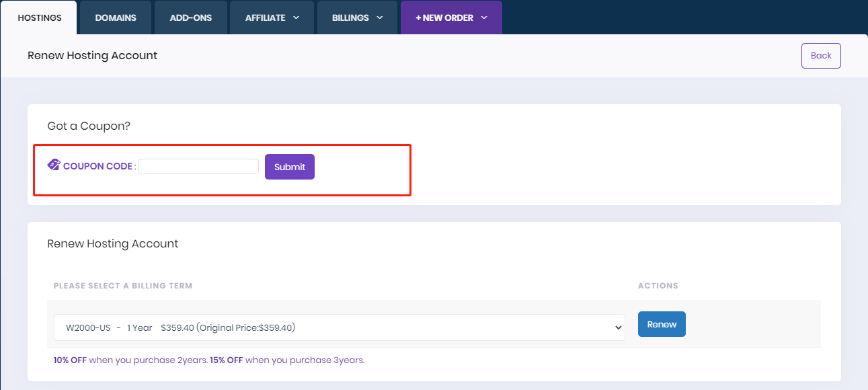Click the blue Renew button
Screen dimensions: 868x390
(662, 324)
